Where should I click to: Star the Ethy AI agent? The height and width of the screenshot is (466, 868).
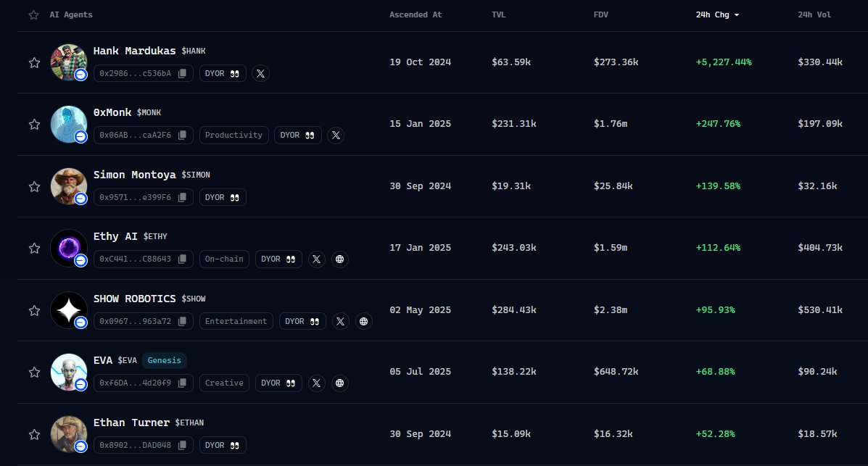33,248
